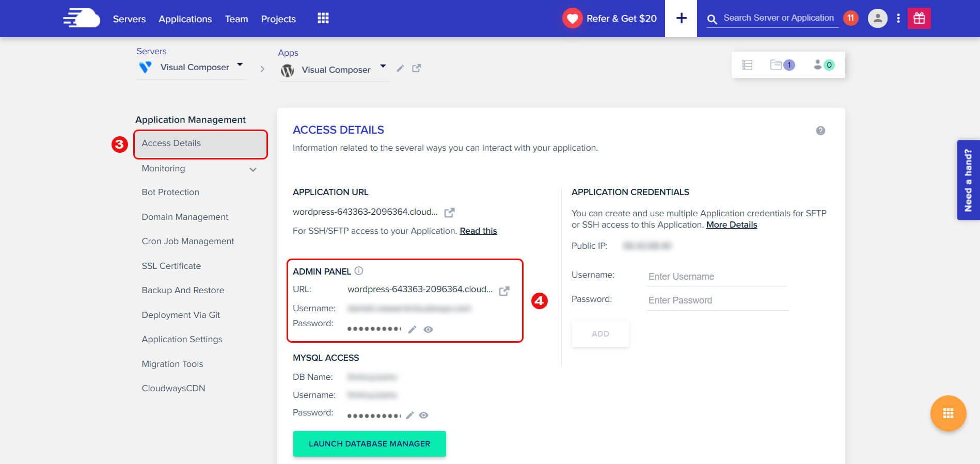Screen dimensions: 980x464
Task: Click the gift box icon
Action: point(919,19)
